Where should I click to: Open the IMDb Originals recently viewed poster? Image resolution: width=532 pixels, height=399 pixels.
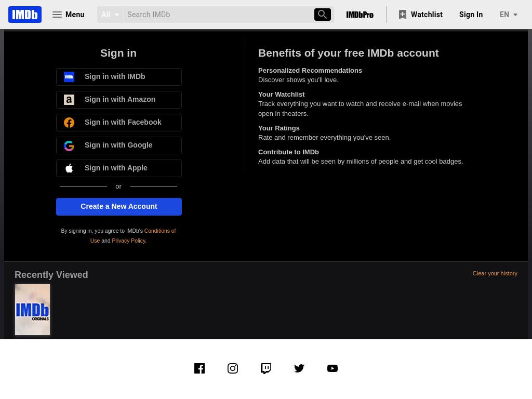tap(33, 310)
